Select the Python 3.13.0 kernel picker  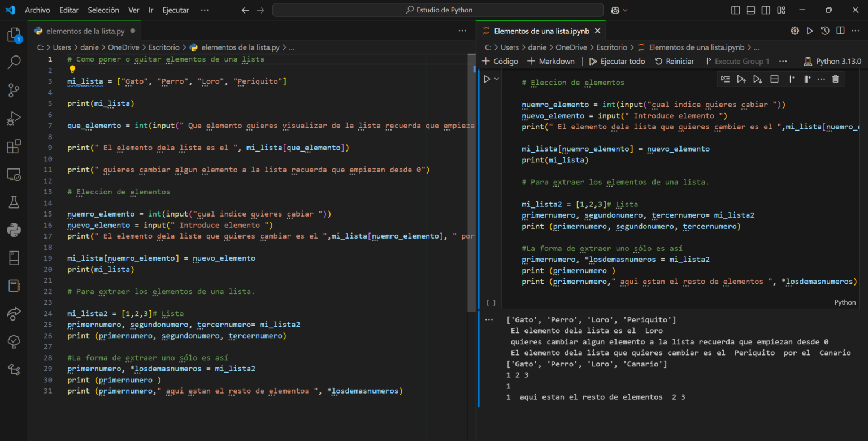point(832,61)
